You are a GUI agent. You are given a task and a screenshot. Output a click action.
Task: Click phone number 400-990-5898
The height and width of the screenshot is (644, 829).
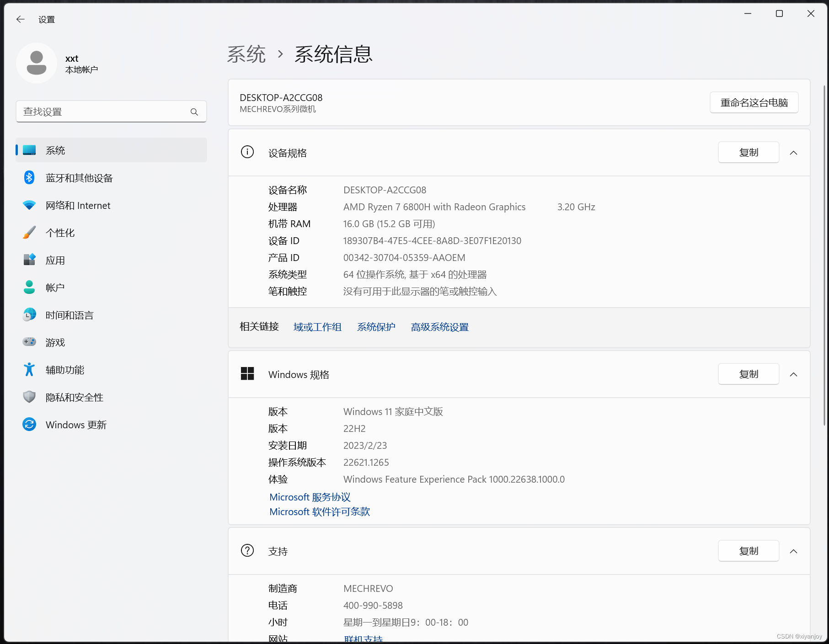(x=373, y=606)
